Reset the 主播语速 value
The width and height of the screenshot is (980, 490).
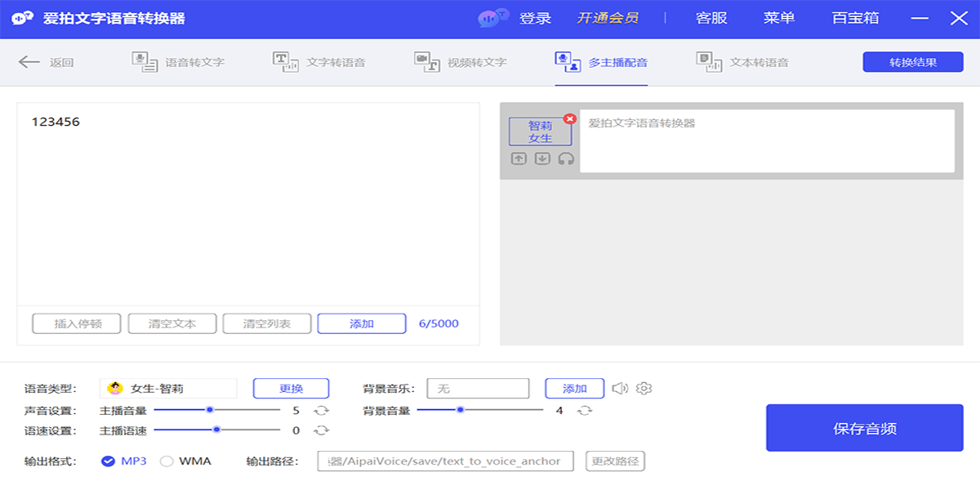tap(322, 430)
